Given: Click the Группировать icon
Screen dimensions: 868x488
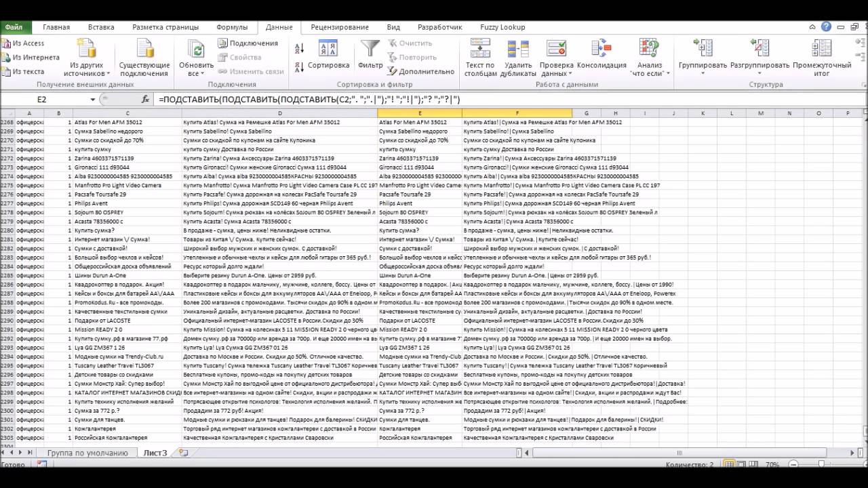Looking at the screenshot, I should coord(703,49).
